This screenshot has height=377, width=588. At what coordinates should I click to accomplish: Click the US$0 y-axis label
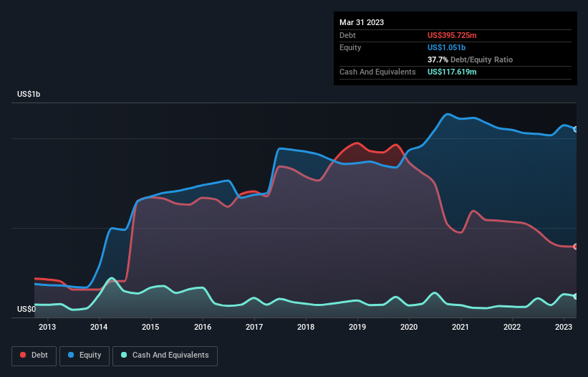(x=26, y=309)
